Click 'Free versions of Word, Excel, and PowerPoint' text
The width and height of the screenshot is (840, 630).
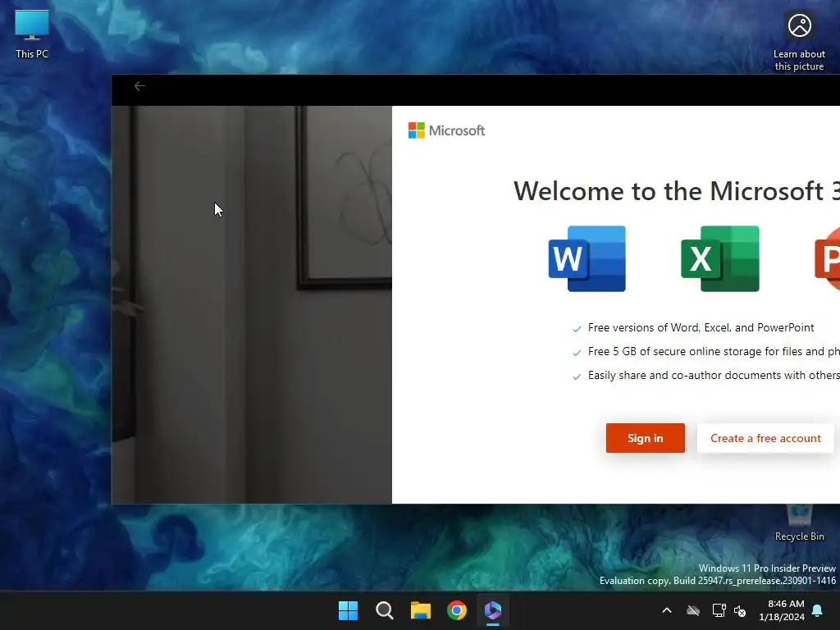tap(701, 327)
